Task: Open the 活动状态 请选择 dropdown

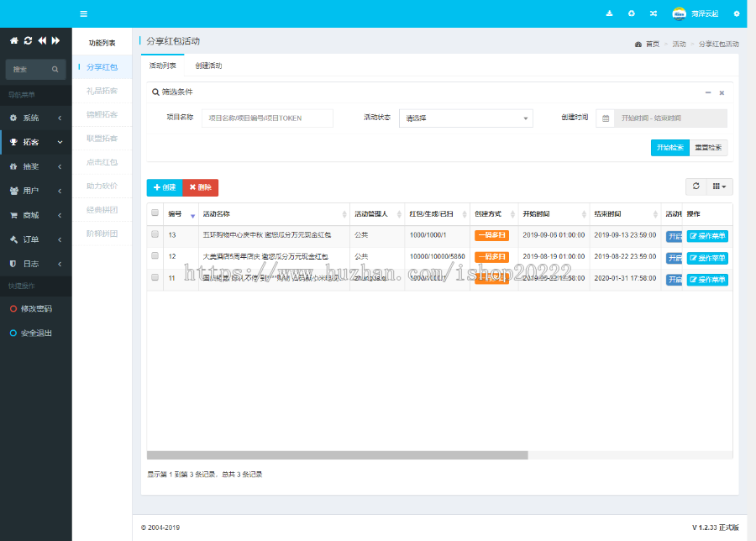Action: click(x=465, y=118)
